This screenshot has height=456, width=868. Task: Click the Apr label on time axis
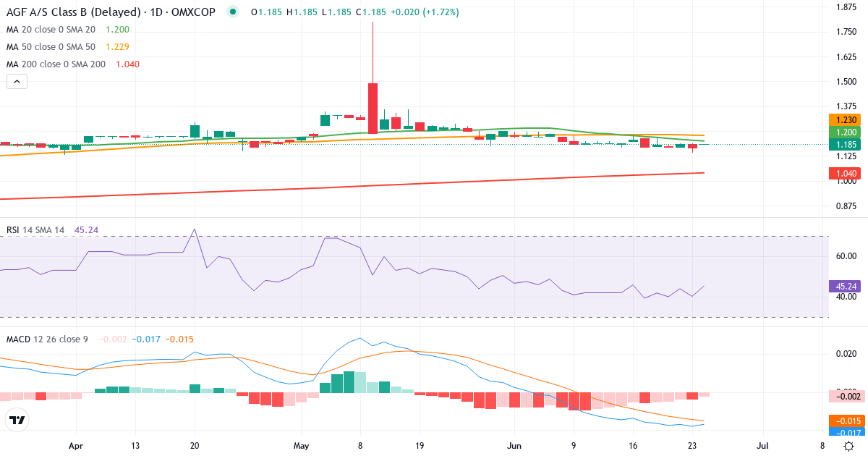(77, 446)
